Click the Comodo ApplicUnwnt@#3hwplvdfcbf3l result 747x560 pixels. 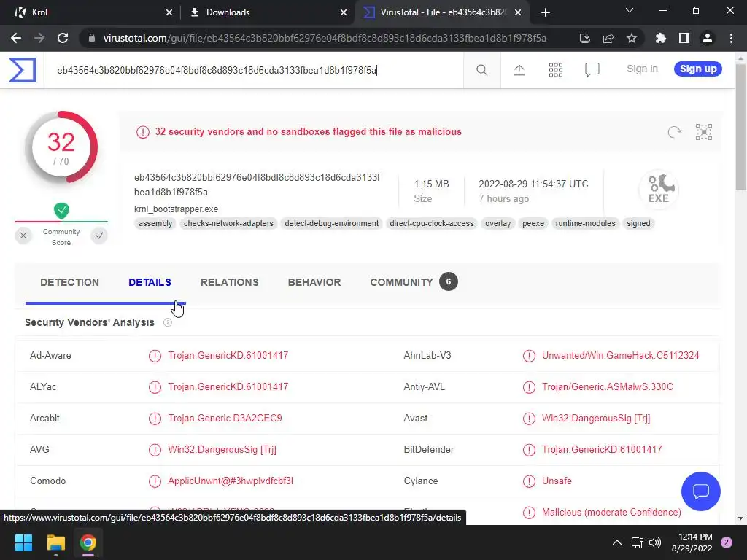tap(231, 481)
